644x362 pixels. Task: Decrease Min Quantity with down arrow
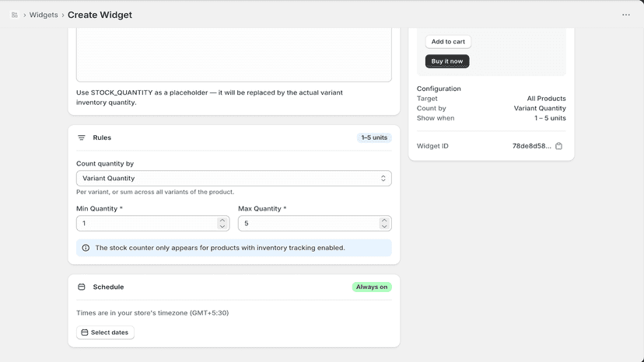(x=222, y=226)
